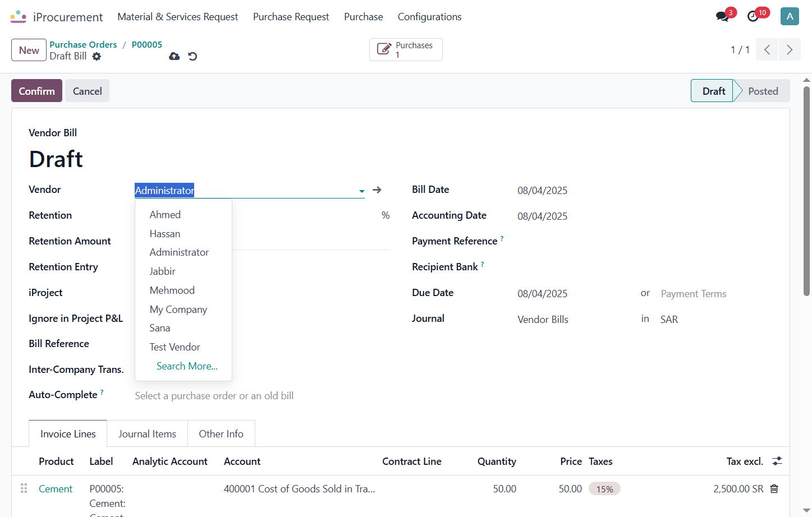Click the Bill Date field

pyautogui.click(x=644, y=191)
